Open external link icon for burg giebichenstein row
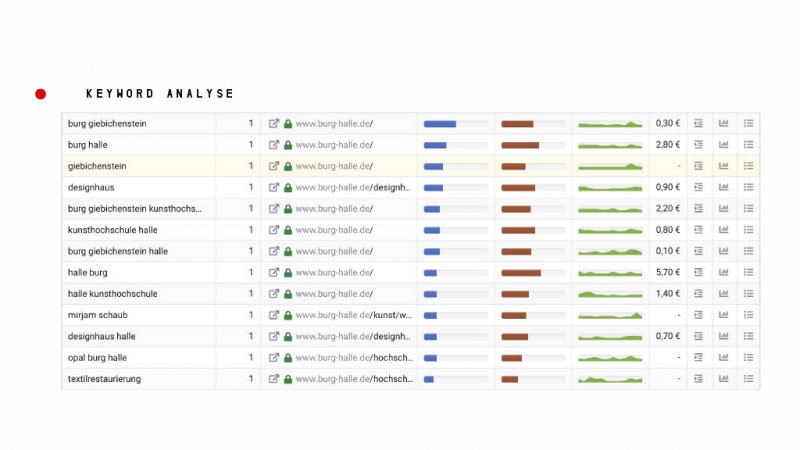The width and height of the screenshot is (800, 450). click(274, 124)
